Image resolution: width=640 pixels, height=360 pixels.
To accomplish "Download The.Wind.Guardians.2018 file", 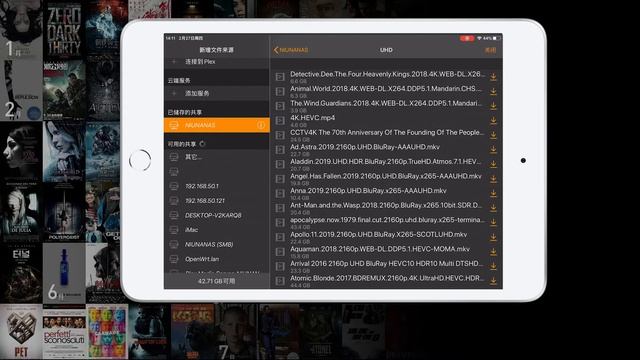I will (493, 106).
